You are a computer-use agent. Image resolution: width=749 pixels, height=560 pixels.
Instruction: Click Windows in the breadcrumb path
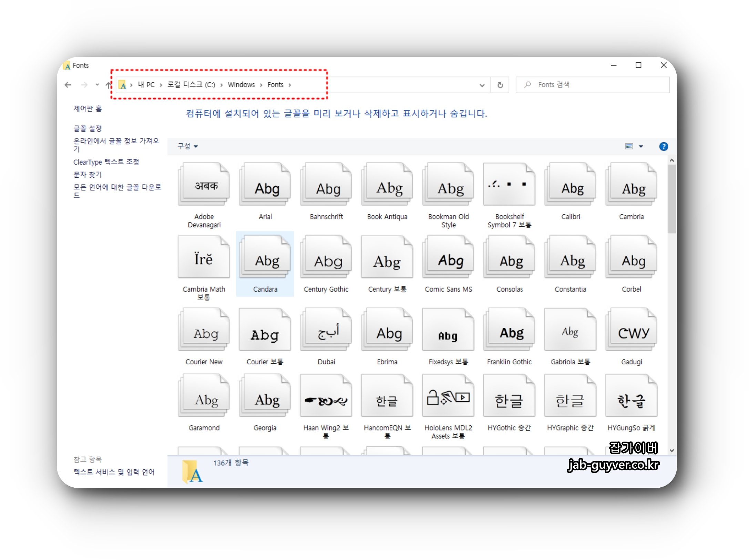coord(241,85)
